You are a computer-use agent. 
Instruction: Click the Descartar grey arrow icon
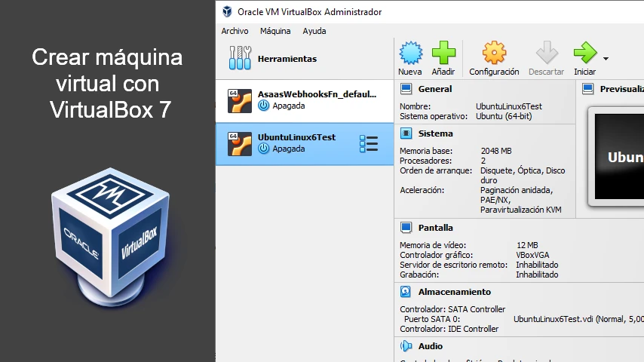click(547, 53)
